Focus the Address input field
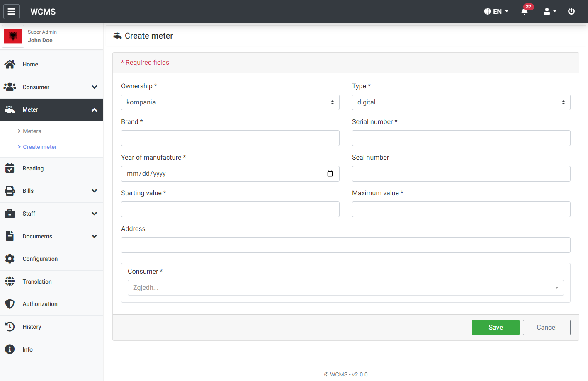This screenshot has width=588, height=381. pos(345,245)
